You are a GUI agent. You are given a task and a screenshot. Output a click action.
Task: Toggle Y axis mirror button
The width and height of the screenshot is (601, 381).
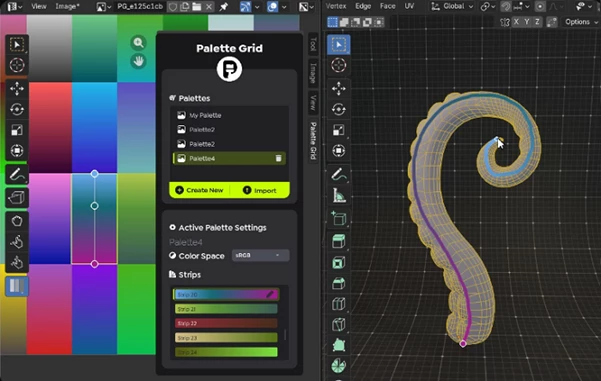click(527, 22)
